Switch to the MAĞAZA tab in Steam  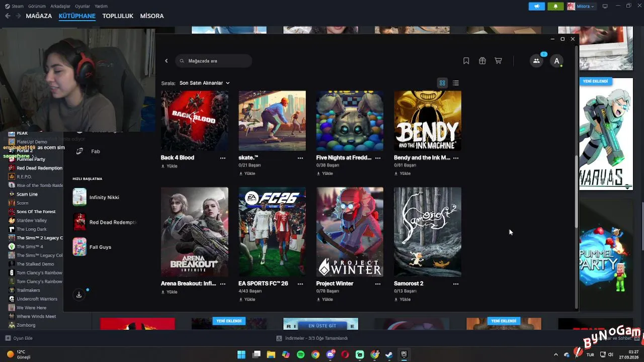(39, 16)
